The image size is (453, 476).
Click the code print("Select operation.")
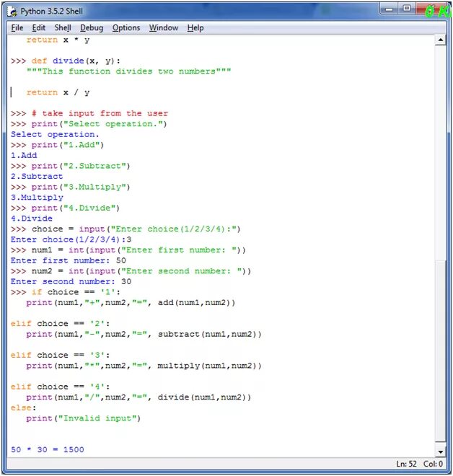pos(99,124)
